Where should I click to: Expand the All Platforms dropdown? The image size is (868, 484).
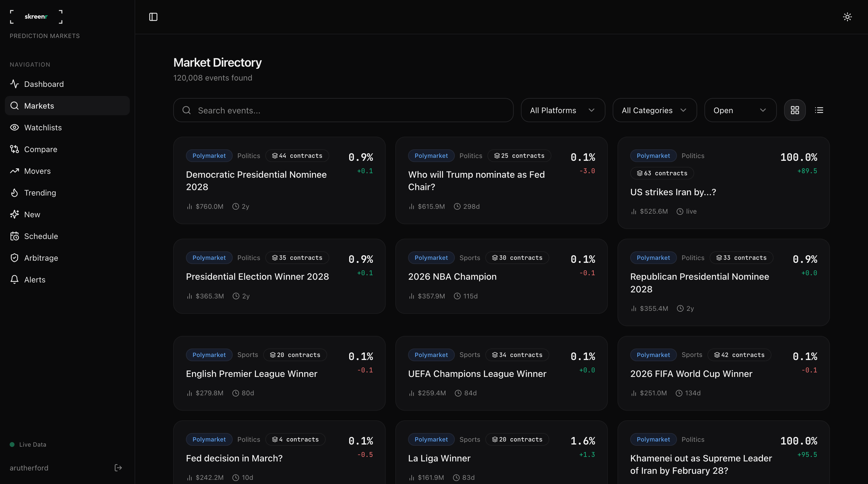click(563, 110)
